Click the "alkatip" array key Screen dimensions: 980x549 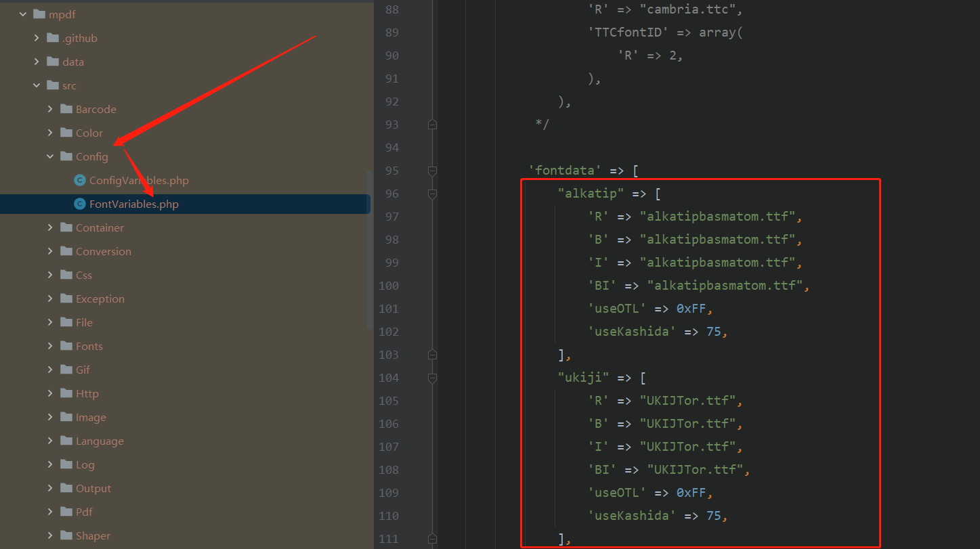(591, 194)
